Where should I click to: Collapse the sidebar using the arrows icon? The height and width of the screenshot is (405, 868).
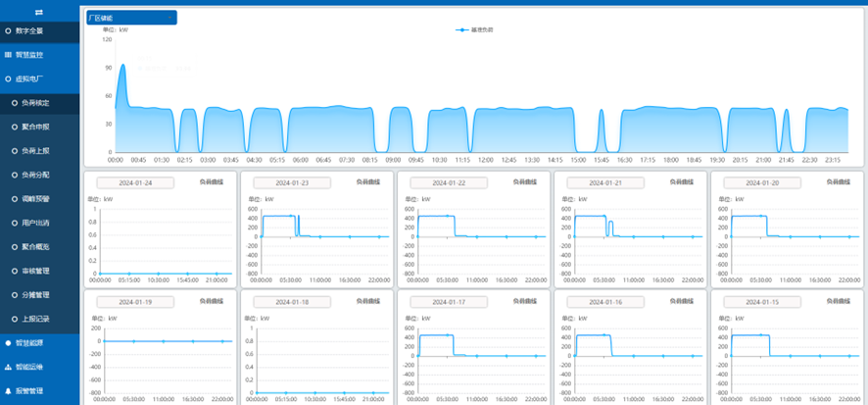tap(39, 12)
